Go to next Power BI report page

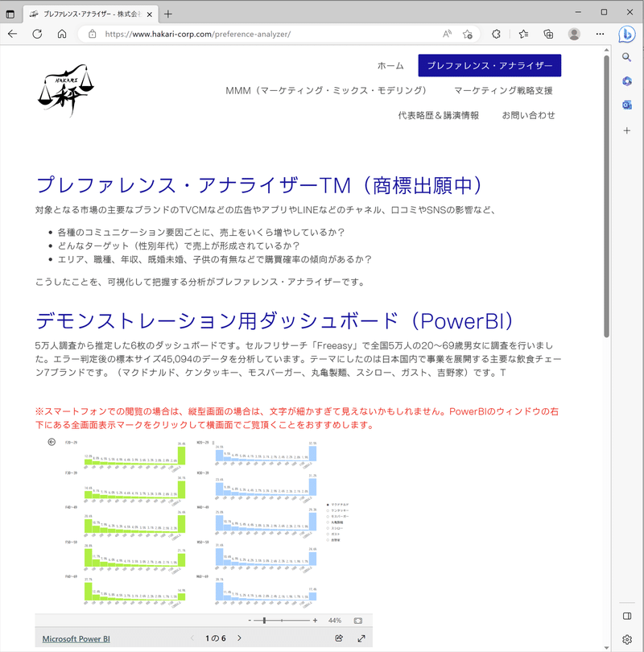click(x=239, y=638)
